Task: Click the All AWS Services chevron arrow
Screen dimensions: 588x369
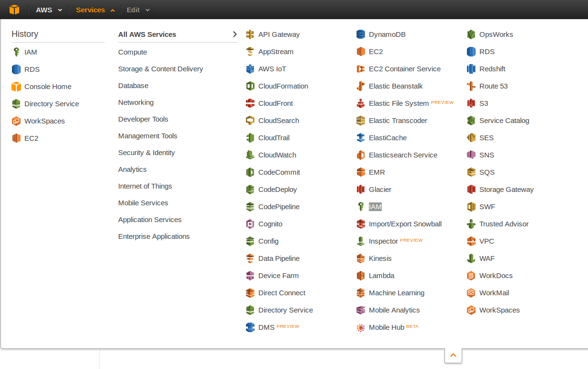Action: coord(234,34)
